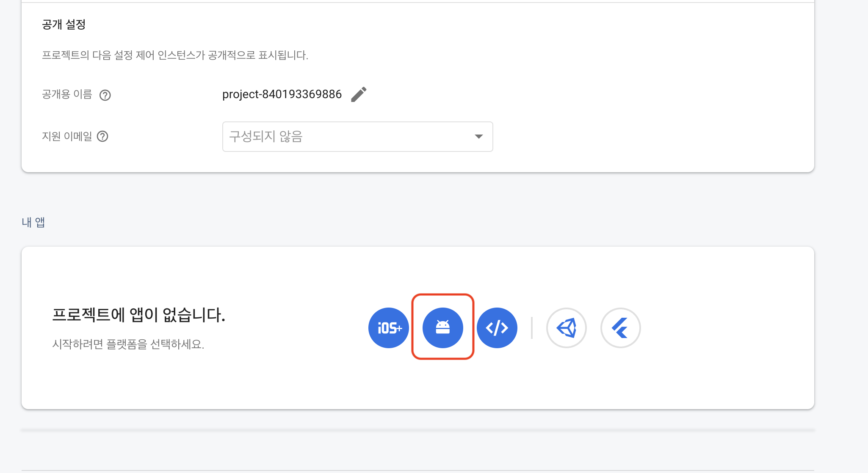
Task: Click the 내 앱 section heading
Action: tap(33, 222)
